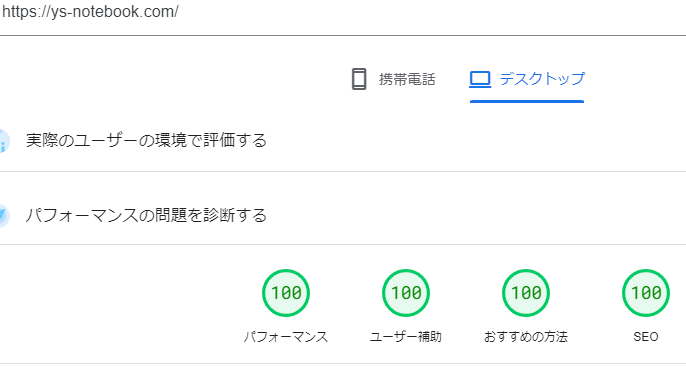The width and height of the screenshot is (686, 376).
Task: Open the おすすめの方法 label link under the gauge
Action: (526, 337)
